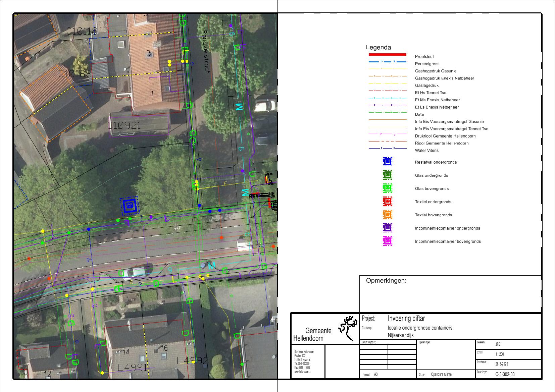
Task: Select the 1 : 200 scale value
Action: click(x=499, y=354)
